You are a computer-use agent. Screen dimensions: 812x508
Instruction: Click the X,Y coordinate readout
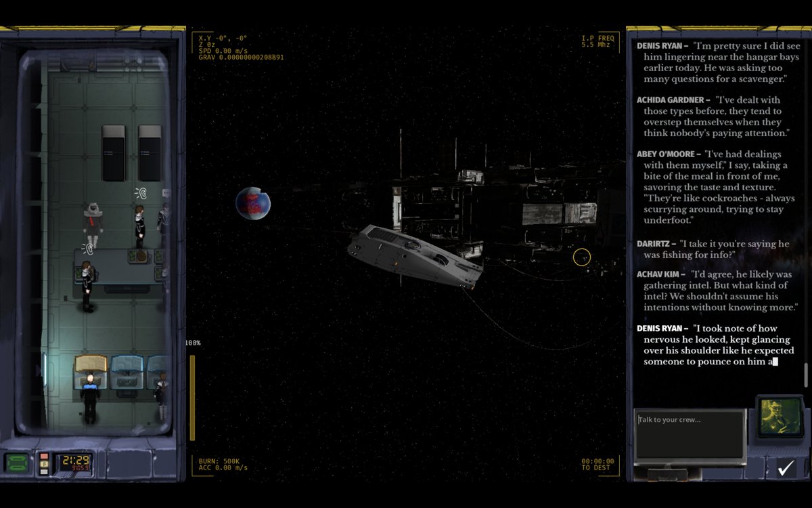coord(223,38)
